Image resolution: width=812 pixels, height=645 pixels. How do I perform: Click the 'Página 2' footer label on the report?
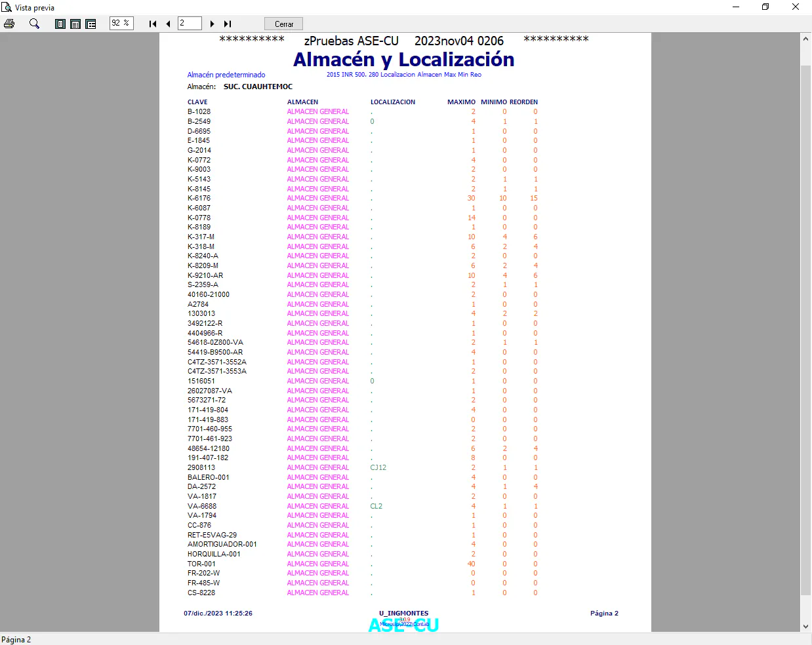click(604, 614)
